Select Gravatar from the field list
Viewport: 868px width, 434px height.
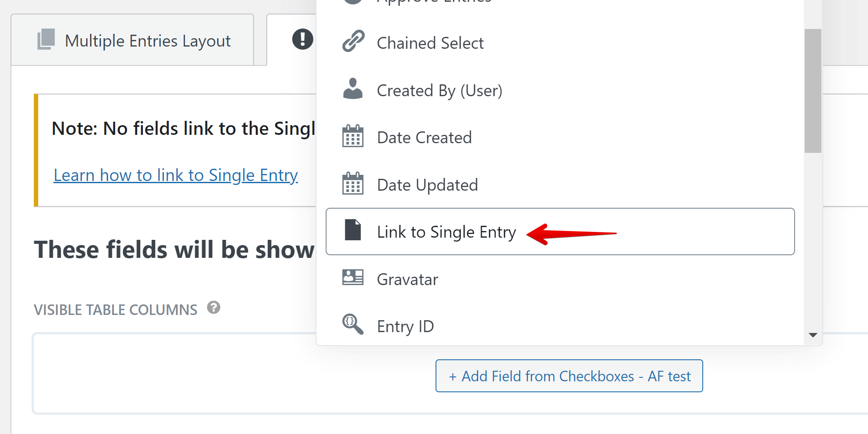tap(407, 279)
